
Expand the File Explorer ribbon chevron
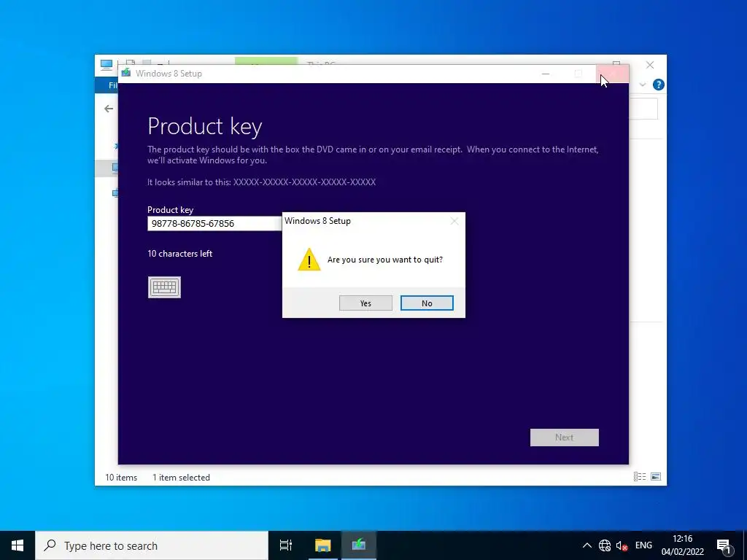coord(642,85)
